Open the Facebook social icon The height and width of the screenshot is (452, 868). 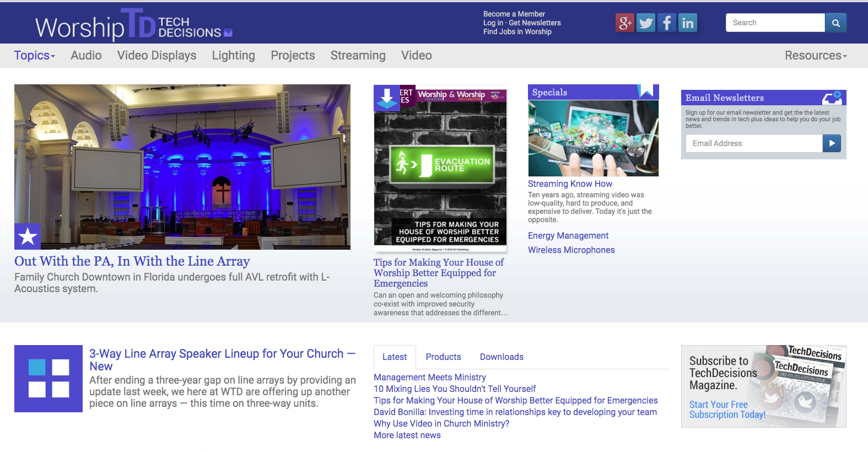(x=667, y=23)
